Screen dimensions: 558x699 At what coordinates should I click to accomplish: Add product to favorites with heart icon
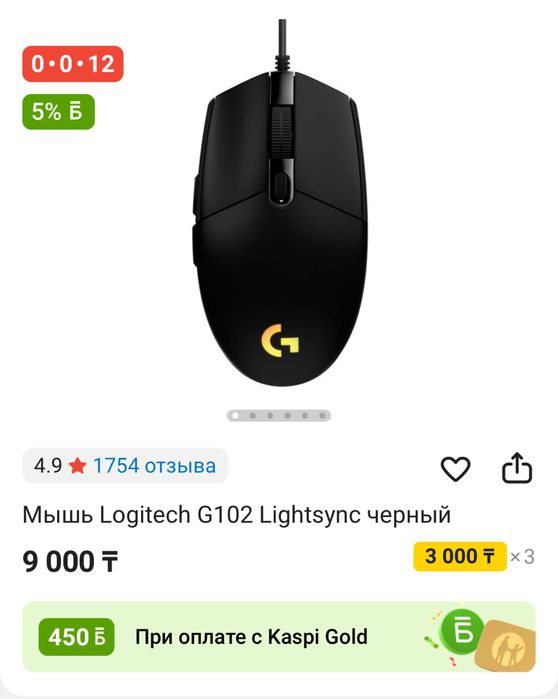(x=455, y=469)
